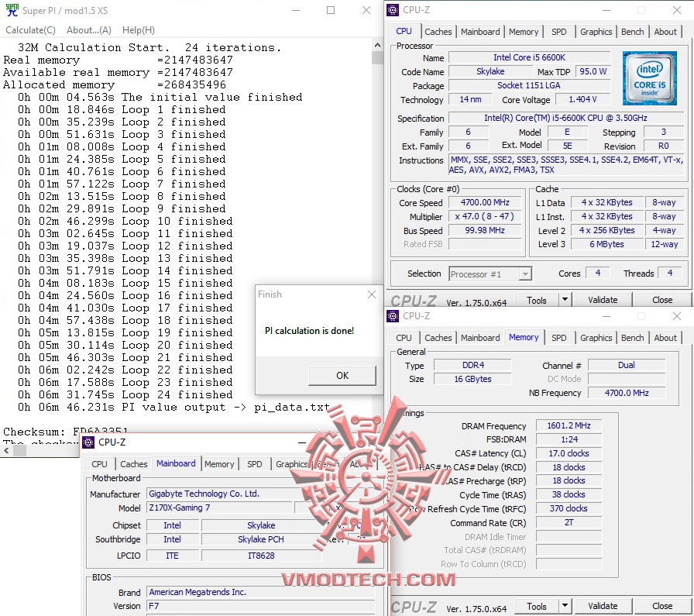This screenshot has height=616, width=694.
Task: Select Caches tab in Memory CPU-Z window
Action: click(x=438, y=338)
